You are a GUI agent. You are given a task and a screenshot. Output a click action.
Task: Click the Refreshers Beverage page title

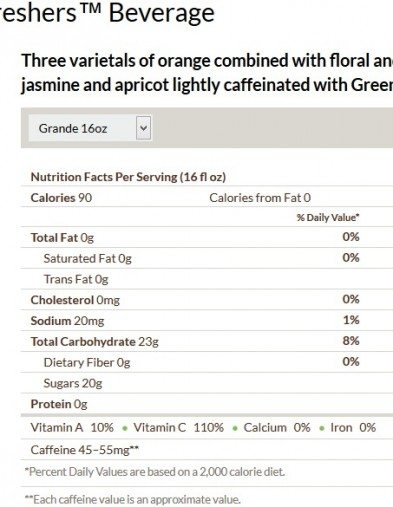point(107,13)
